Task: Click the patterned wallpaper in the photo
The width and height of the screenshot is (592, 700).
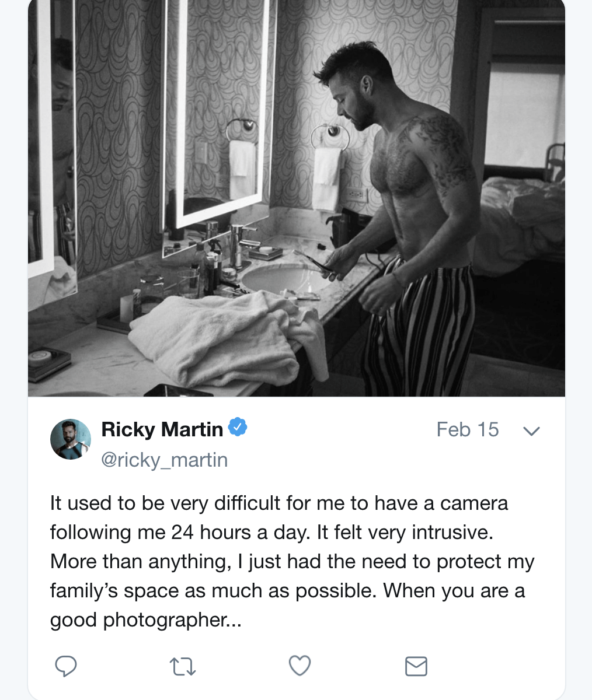Action: 117,117
